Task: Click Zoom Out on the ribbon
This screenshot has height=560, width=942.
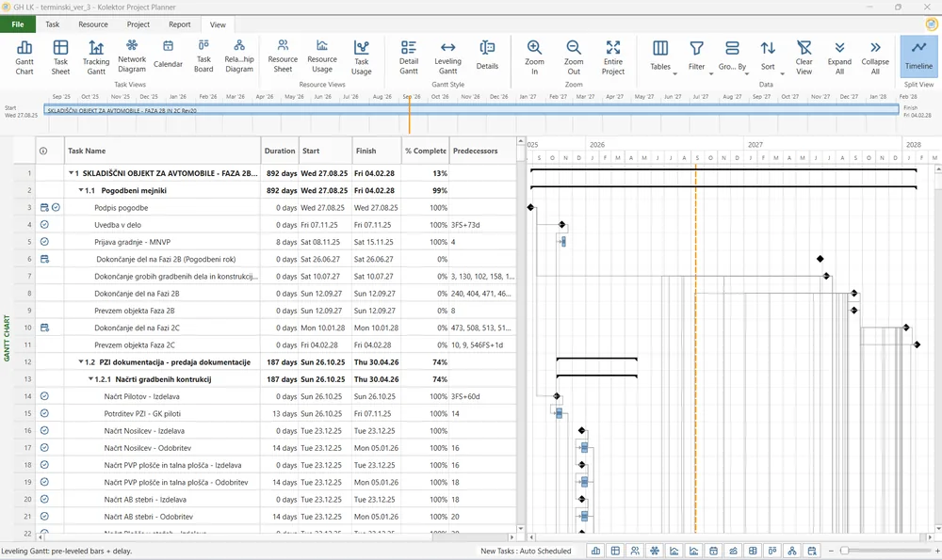Action: [x=574, y=57]
